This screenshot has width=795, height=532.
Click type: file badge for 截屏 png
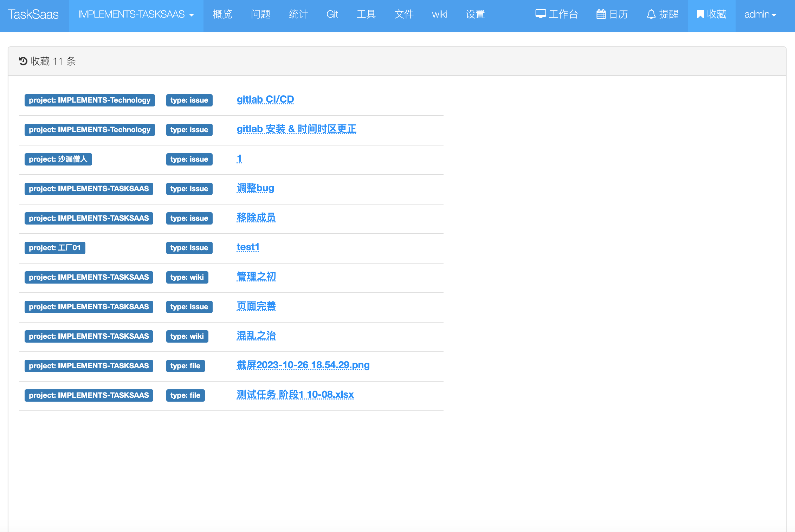click(x=185, y=366)
